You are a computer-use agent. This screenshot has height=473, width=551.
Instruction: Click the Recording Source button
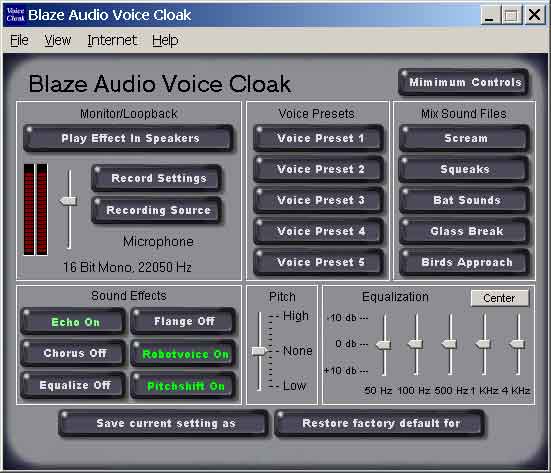pyautogui.click(x=157, y=210)
